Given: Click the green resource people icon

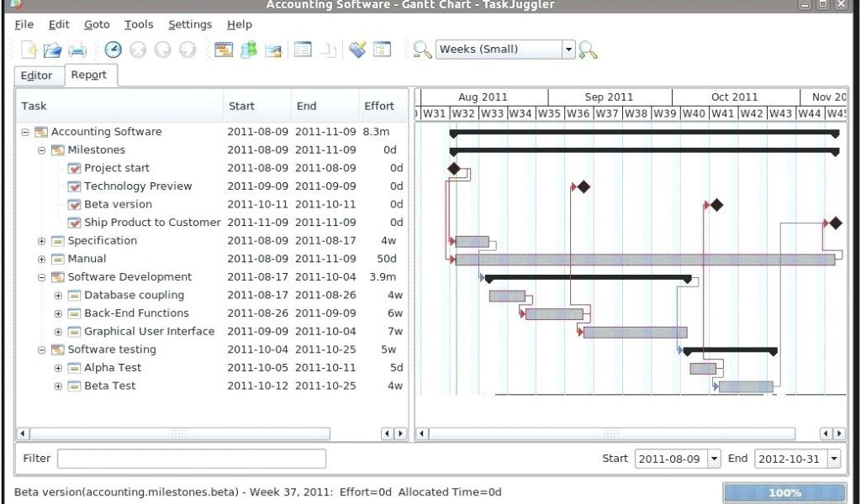Looking at the screenshot, I should coord(249,50).
